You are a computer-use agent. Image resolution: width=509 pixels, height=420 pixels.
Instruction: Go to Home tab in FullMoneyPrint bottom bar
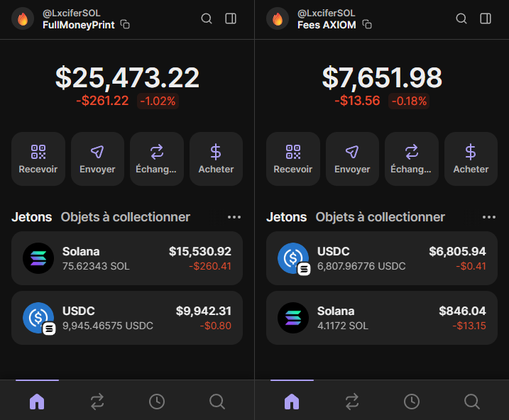click(x=37, y=402)
